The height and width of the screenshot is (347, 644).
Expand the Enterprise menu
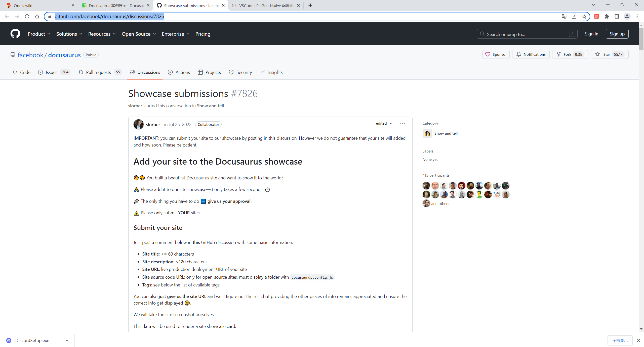[x=176, y=34]
